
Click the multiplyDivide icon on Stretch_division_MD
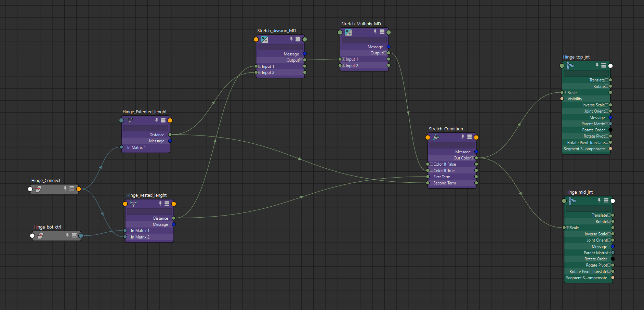click(264, 39)
